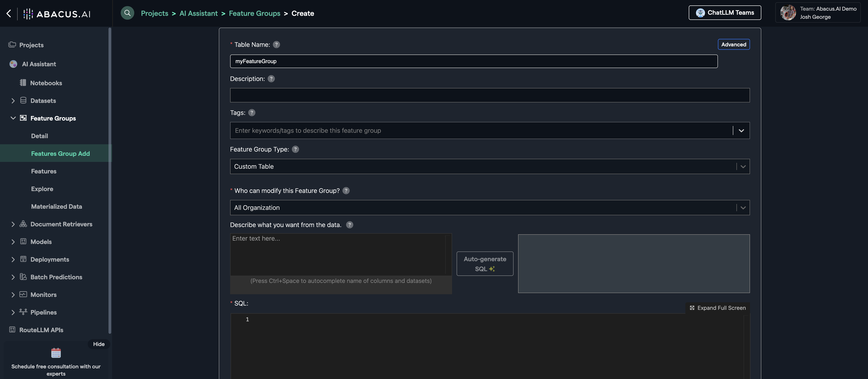Click the search magnifier icon
Image resolution: width=868 pixels, height=379 pixels.
[x=127, y=13]
